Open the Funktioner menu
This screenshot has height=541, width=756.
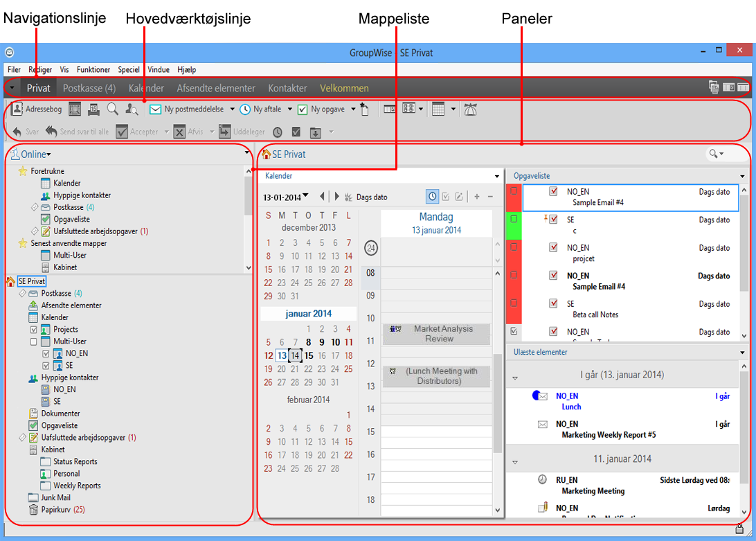(93, 69)
